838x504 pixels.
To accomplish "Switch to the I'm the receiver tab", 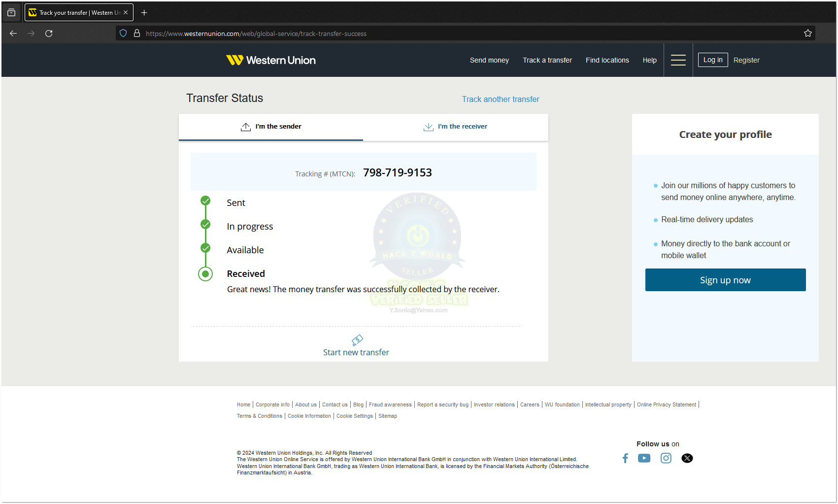I will 456,127.
